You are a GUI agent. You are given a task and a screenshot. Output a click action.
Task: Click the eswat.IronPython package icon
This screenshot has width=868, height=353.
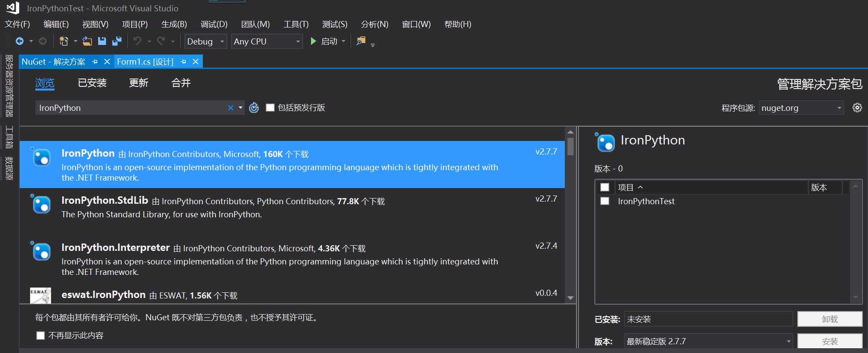[41, 295]
